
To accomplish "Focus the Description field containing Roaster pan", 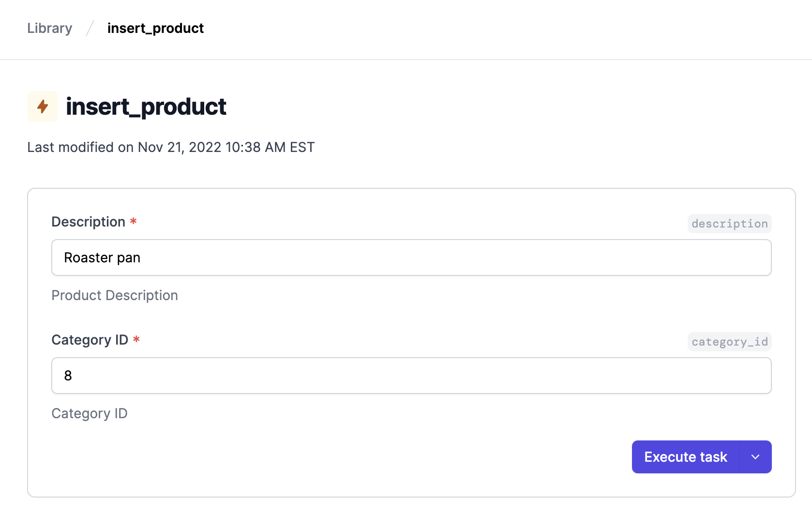I will pos(411,257).
